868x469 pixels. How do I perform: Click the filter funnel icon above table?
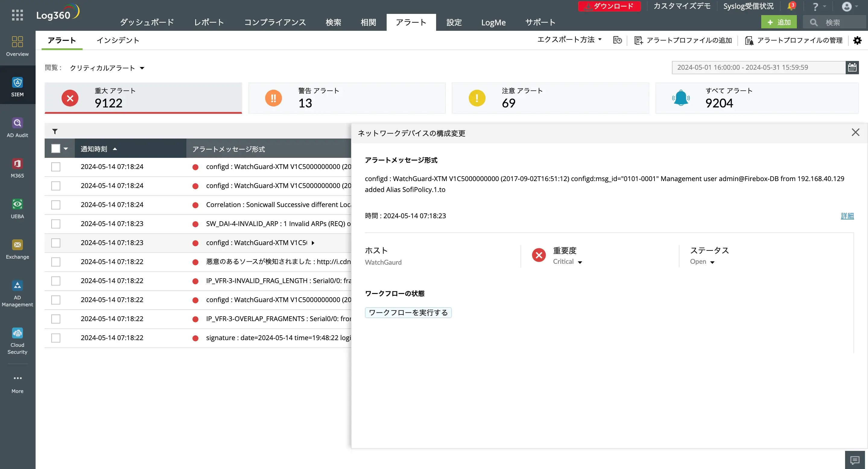55,132
